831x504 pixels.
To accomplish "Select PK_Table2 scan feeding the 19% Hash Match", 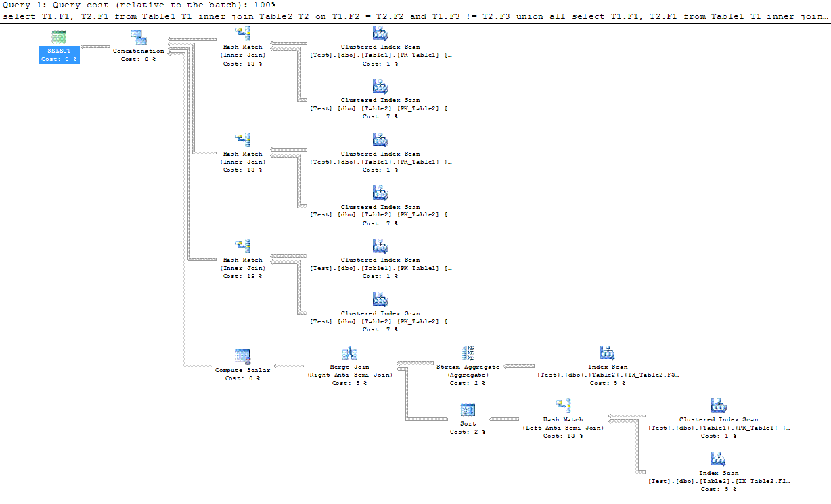I will click(380, 299).
